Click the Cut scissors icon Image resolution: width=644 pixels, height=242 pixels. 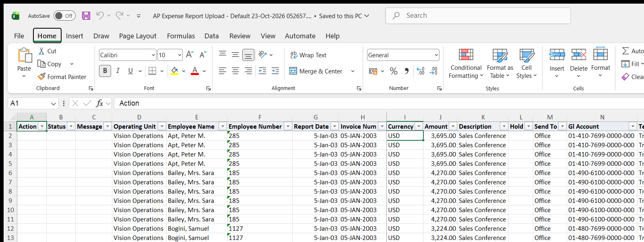tap(41, 51)
